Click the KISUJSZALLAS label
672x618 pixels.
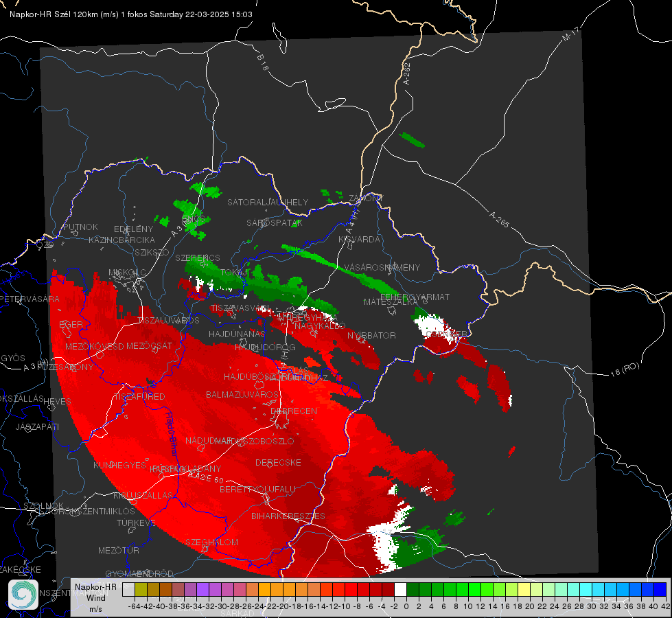[143, 495]
